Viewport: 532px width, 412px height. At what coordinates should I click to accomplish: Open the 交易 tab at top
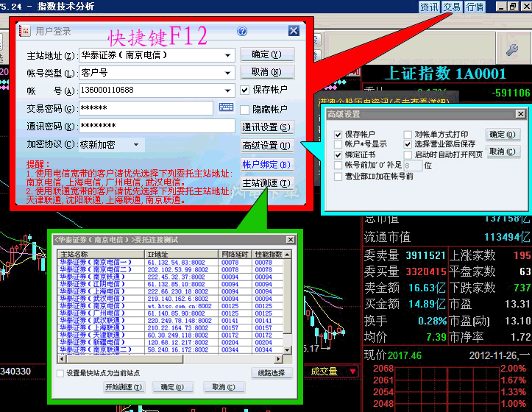(452, 7)
